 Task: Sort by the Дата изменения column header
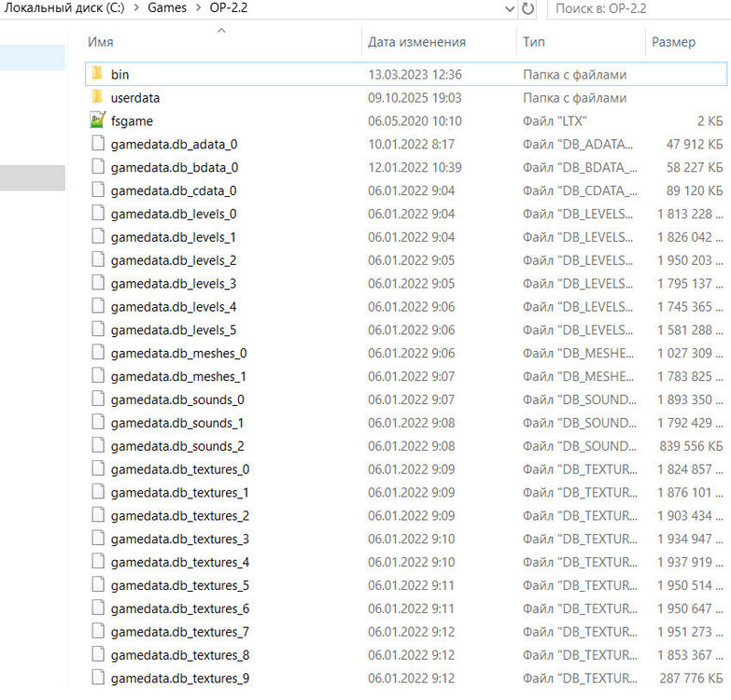tap(416, 42)
